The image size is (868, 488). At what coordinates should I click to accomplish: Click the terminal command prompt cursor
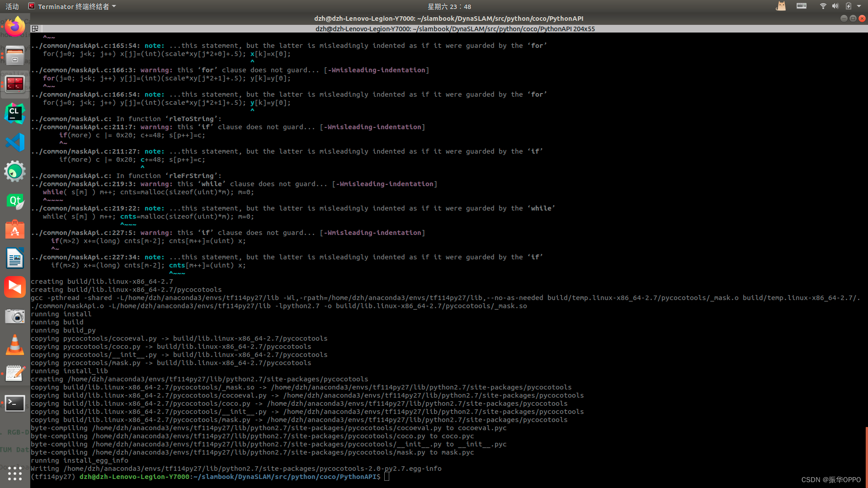[387, 477]
